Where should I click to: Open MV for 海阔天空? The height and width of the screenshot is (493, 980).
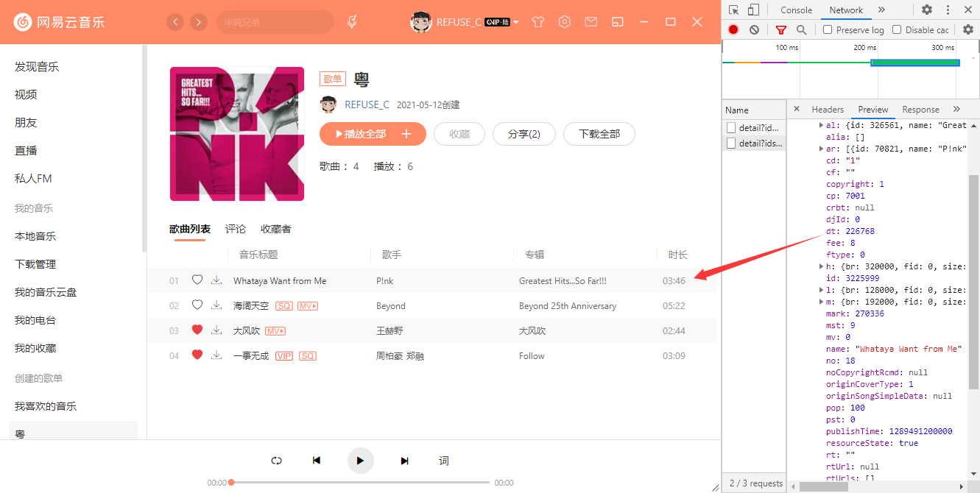coord(308,306)
